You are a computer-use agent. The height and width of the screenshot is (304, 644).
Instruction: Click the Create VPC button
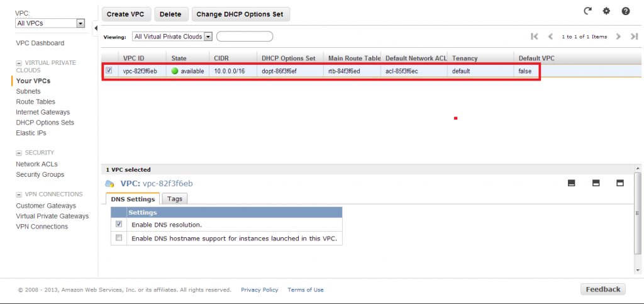[x=126, y=14]
